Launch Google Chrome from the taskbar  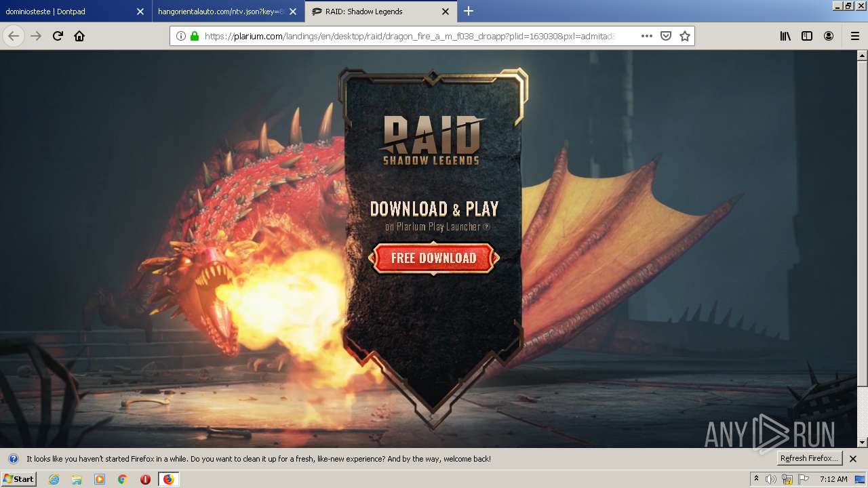pyautogui.click(x=122, y=479)
